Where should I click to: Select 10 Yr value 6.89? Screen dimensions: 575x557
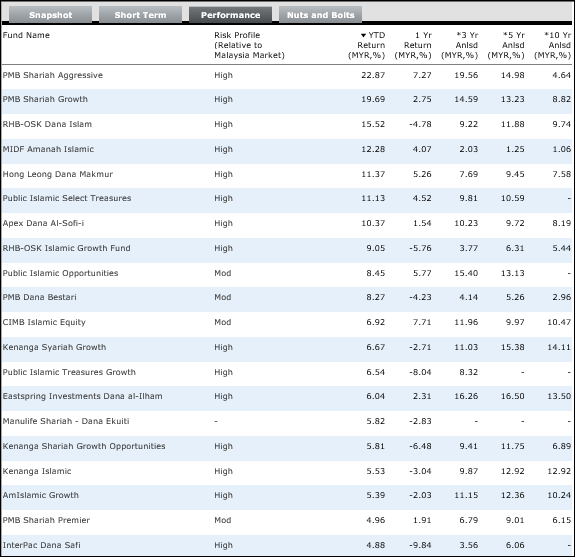click(561, 446)
